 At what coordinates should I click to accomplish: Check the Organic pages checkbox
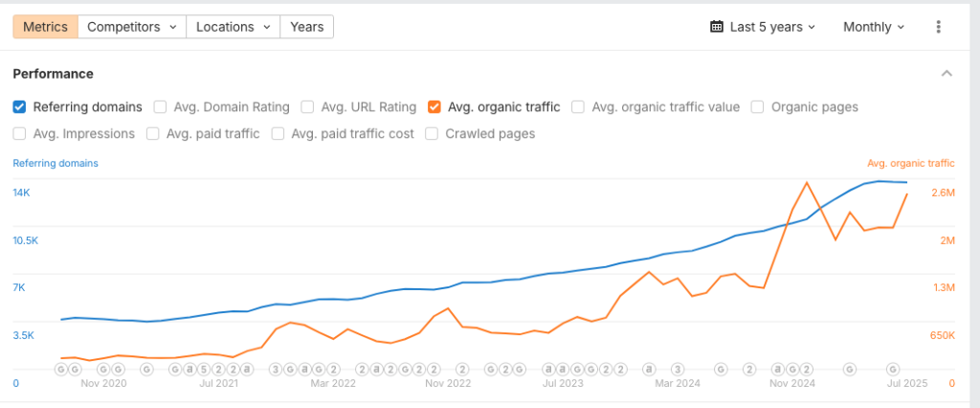[757, 107]
